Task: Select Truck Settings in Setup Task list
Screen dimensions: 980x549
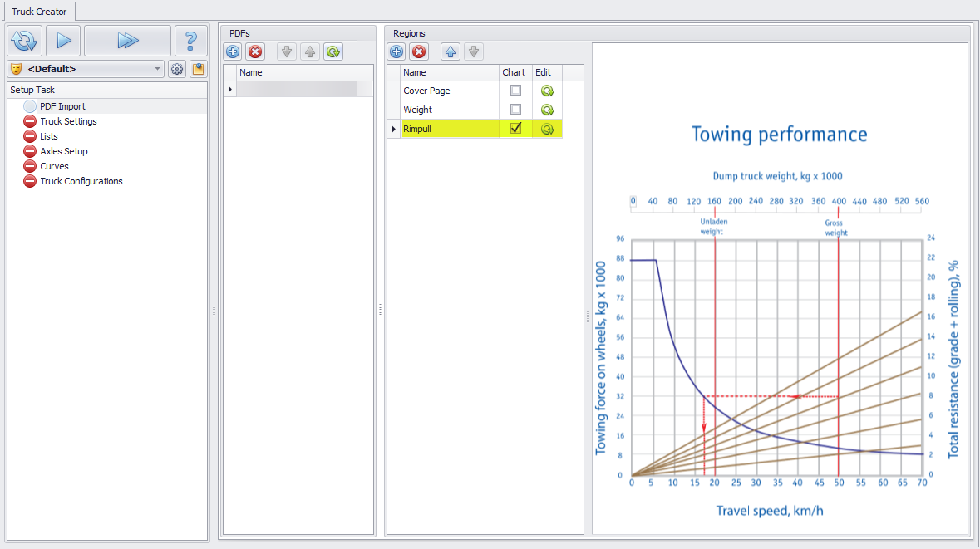Action: point(68,121)
